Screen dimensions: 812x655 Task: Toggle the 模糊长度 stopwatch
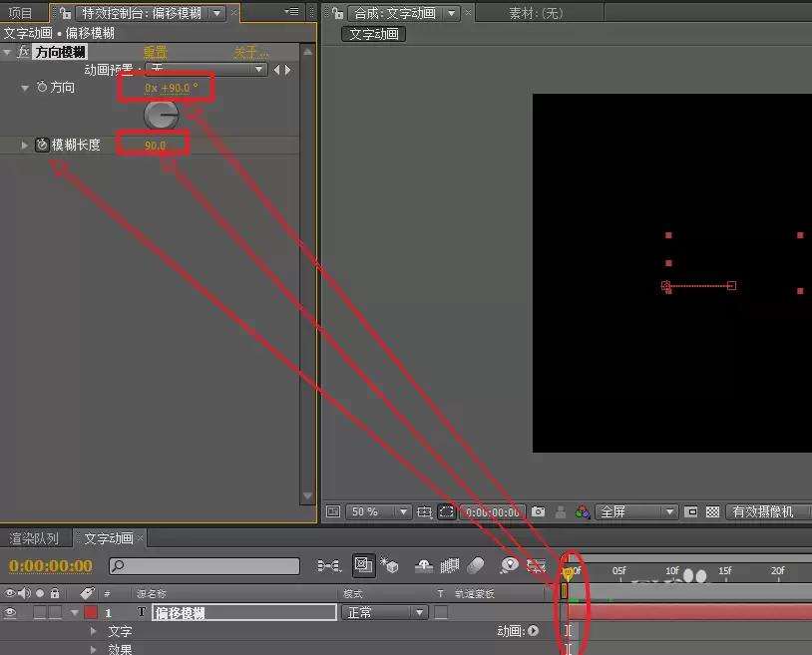42,145
